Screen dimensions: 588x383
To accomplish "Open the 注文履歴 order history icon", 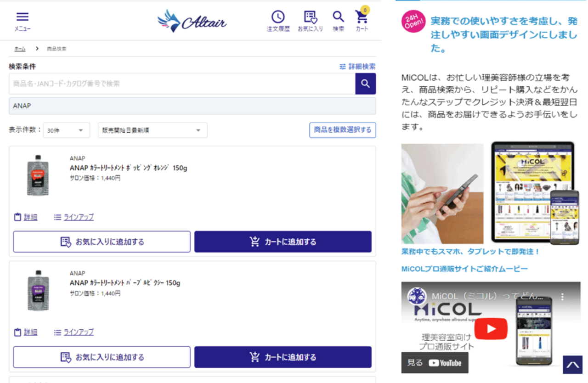I will (277, 19).
